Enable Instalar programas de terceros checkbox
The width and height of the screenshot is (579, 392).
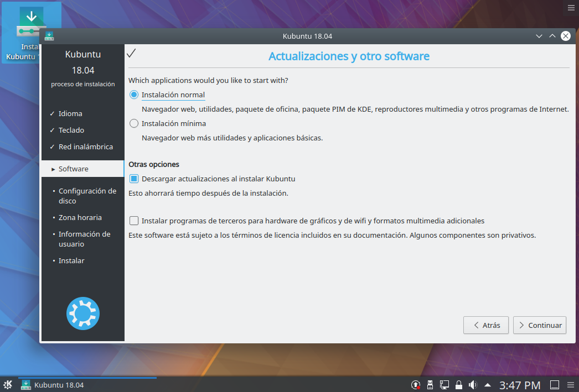[134, 221]
